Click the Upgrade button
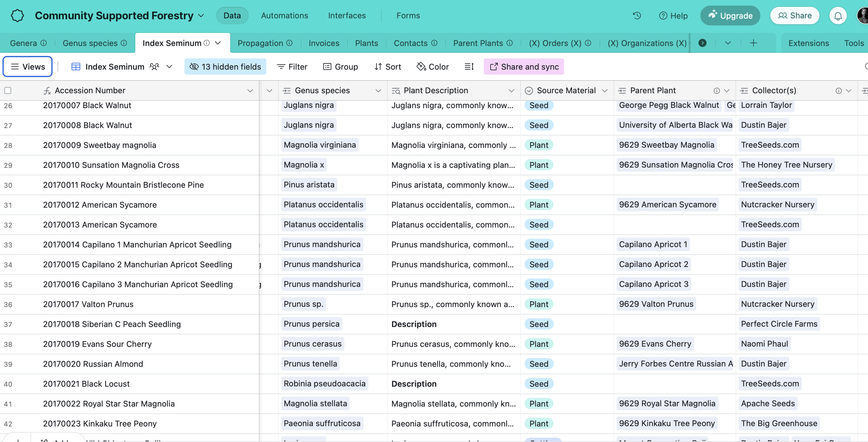Screen dimensions: 868x442 point(730,16)
